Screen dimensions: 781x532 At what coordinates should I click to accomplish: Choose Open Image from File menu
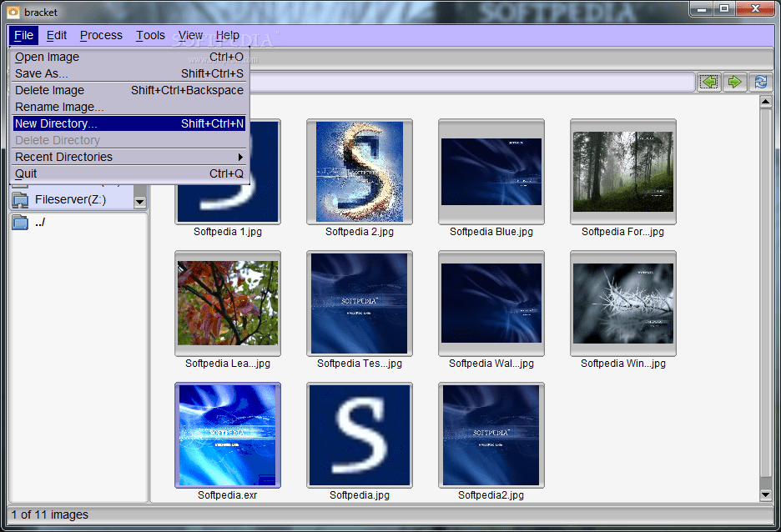[129, 58]
